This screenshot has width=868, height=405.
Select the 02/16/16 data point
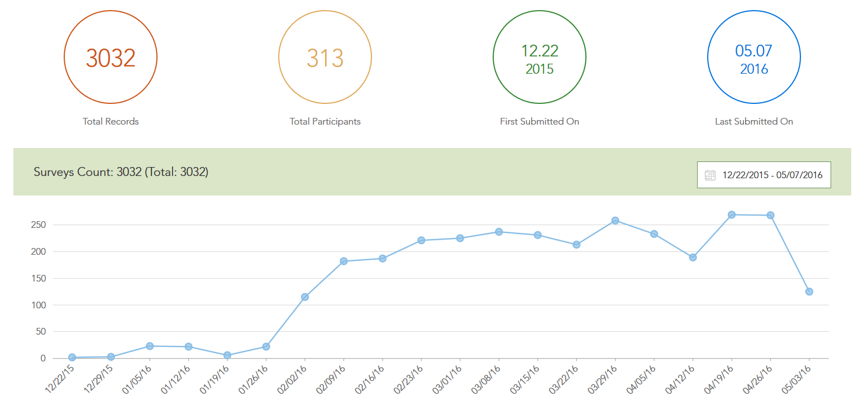click(x=383, y=259)
